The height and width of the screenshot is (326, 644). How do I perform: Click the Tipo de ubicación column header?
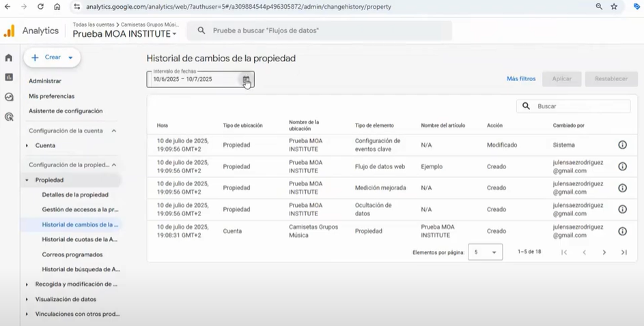[x=242, y=125]
